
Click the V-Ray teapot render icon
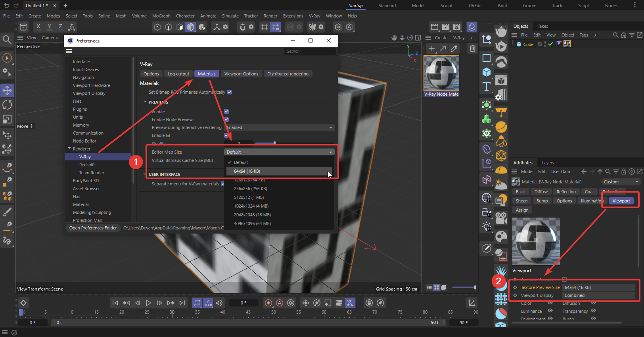(x=501, y=32)
